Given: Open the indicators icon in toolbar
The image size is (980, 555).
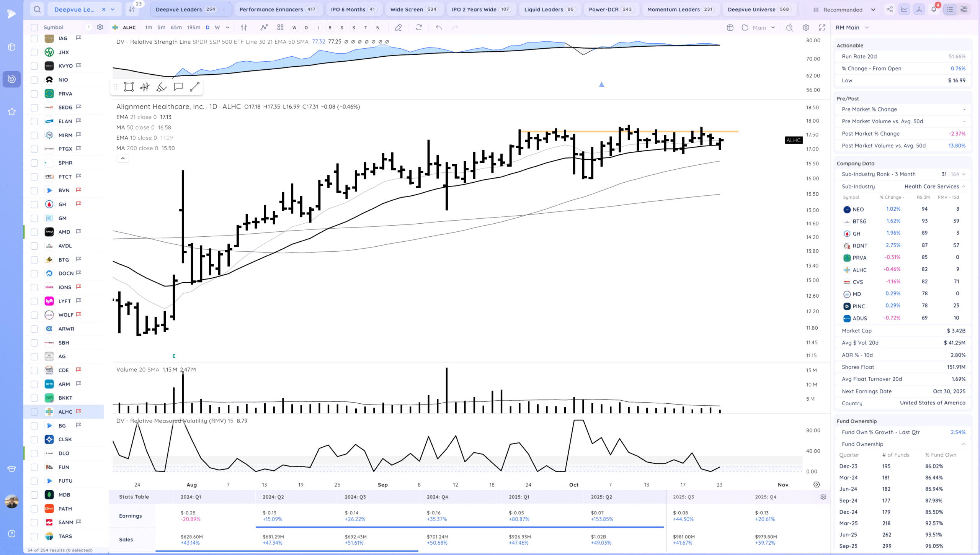Looking at the screenshot, I should 264,28.
